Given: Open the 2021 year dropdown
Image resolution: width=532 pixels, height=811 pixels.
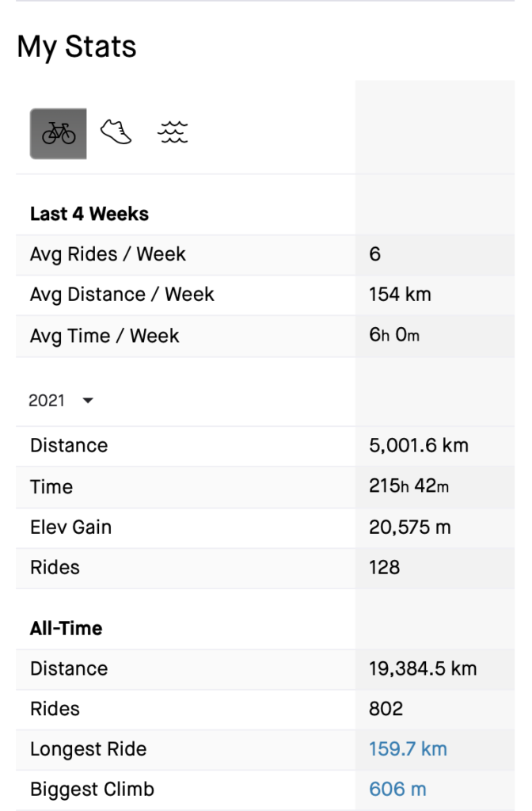Looking at the screenshot, I should pyautogui.click(x=60, y=400).
